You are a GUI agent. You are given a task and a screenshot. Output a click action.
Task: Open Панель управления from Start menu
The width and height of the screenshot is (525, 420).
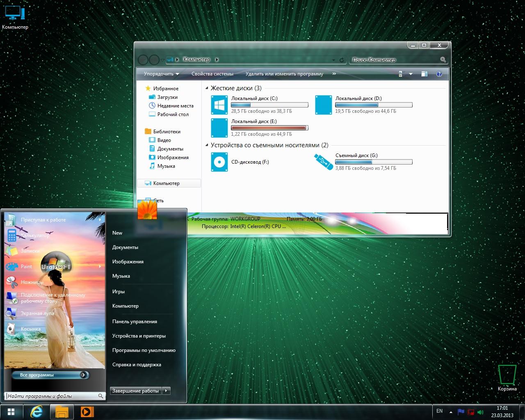pos(135,322)
